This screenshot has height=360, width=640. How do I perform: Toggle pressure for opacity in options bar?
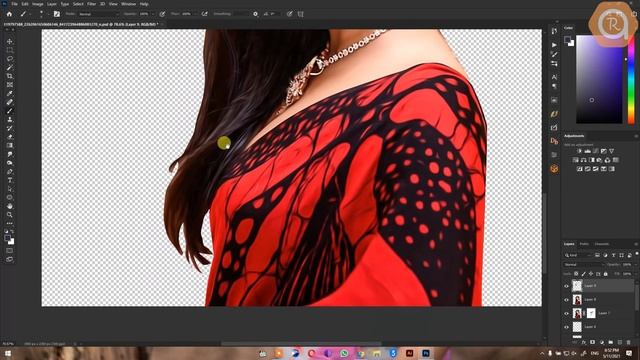pyautogui.click(x=162, y=14)
